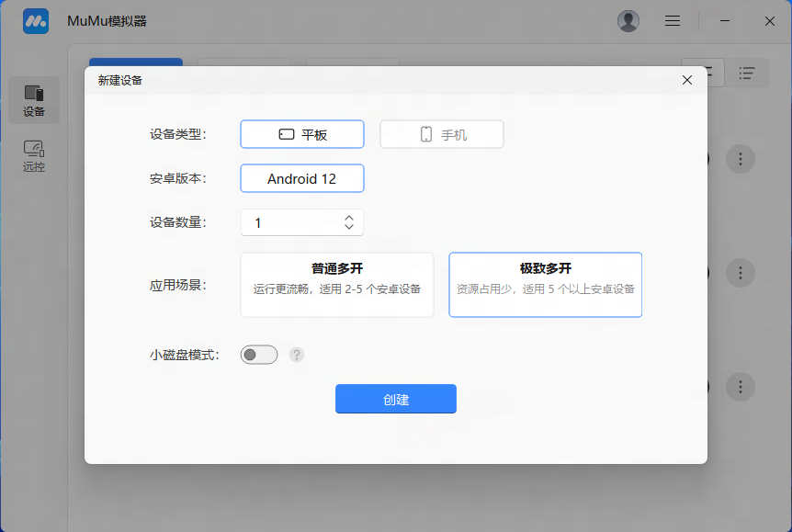Switch to list view layout icon
792x532 pixels.
pos(747,73)
